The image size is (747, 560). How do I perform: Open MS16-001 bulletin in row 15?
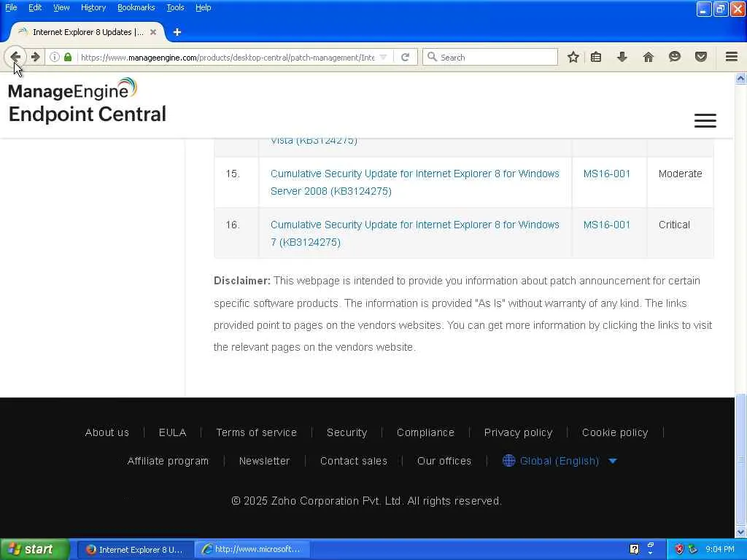(606, 174)
